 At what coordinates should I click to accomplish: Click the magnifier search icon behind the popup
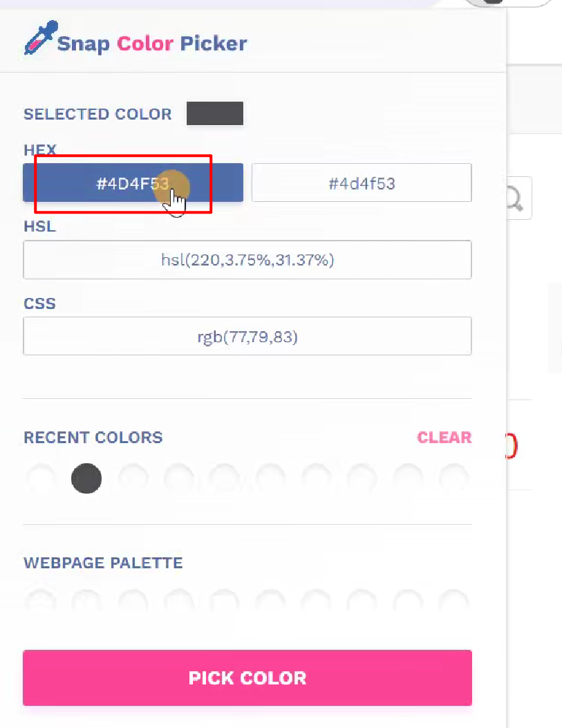516,199
